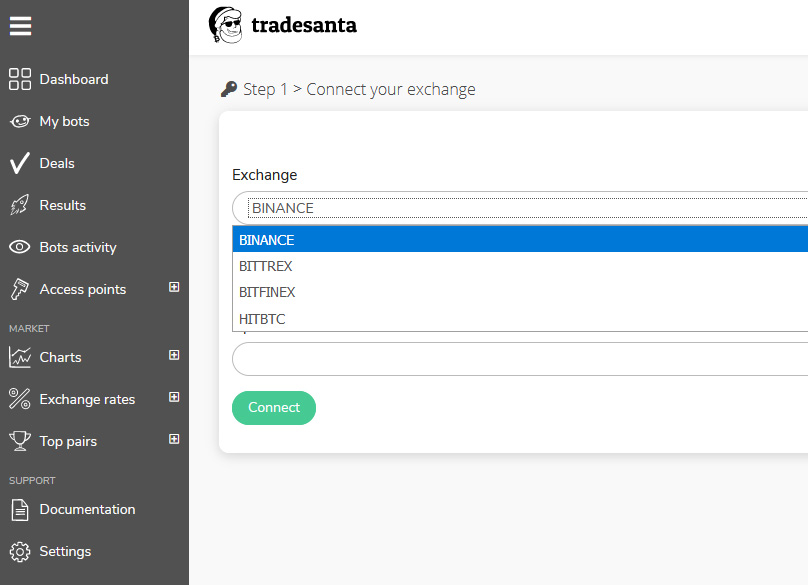Click the Exchange field label
The height and width of the screenshot is (585, 808).
tap(264, 175)
